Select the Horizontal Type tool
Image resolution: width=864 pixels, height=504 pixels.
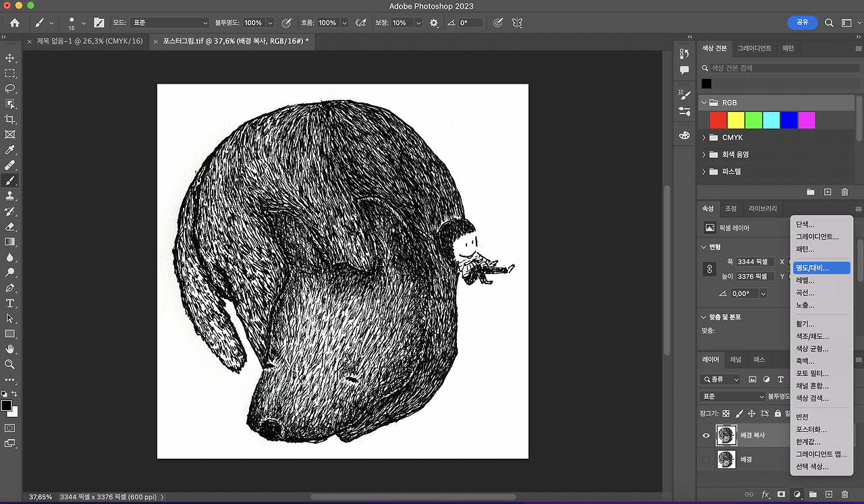10,303
